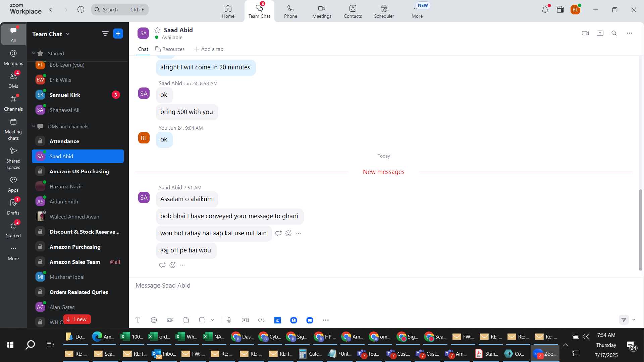
Task: Open notifications bell
Action: tap(545, 9)
